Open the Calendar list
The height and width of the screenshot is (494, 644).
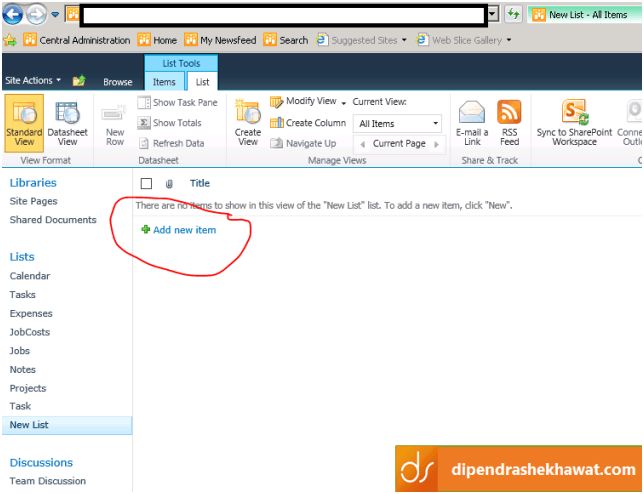click(30, 276)
